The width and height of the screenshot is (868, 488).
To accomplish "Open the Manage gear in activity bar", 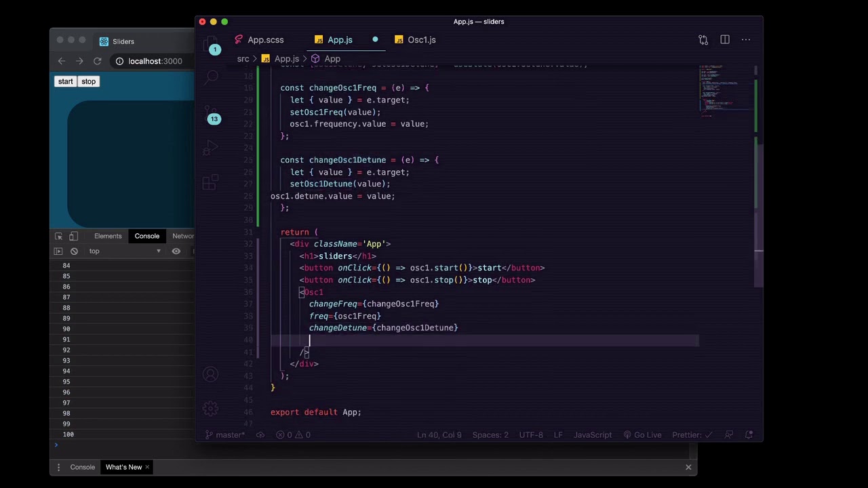I will click(x=211, y=408).
